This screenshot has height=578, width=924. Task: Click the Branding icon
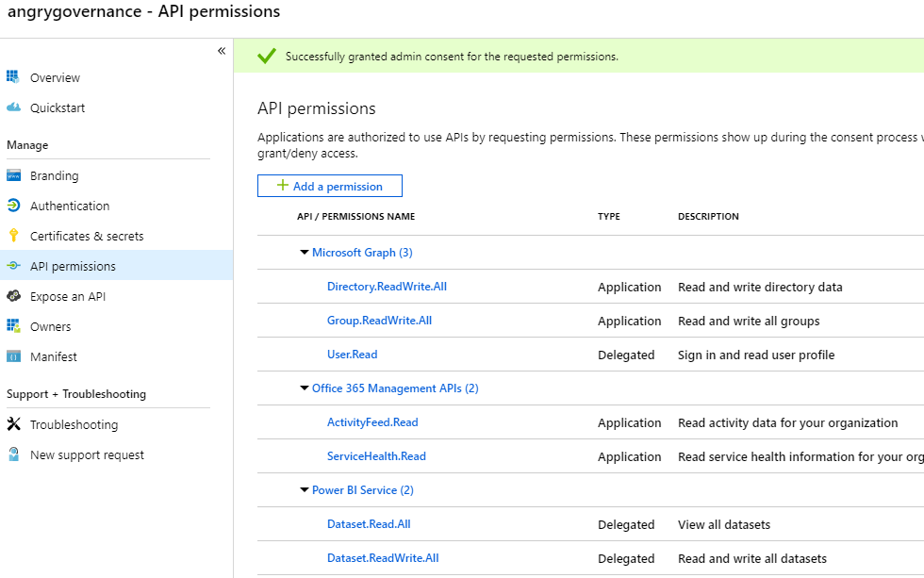click(x=13, y=175)
